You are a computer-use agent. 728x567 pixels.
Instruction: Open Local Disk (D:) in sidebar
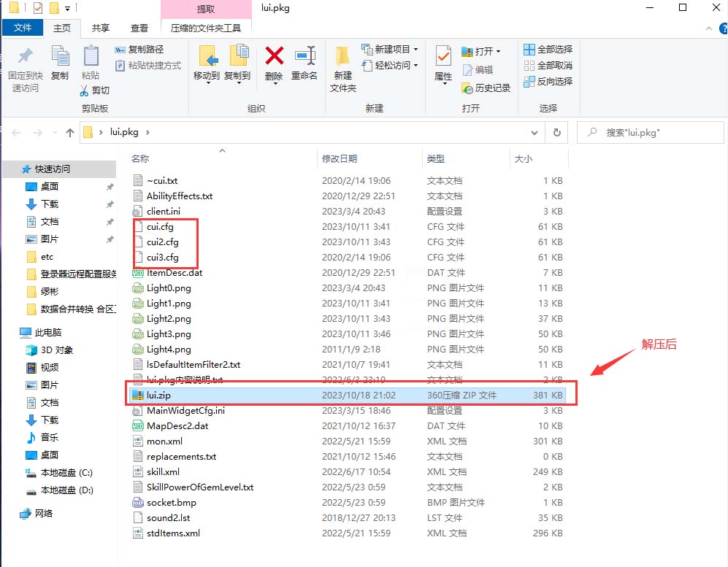(x=59, y=490)
